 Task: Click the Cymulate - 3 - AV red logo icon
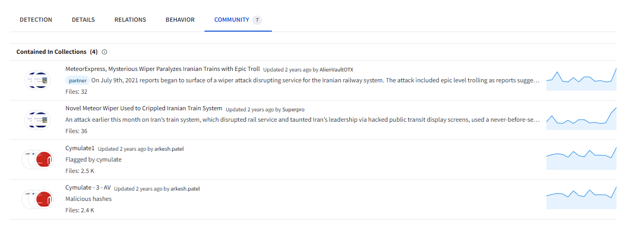(43, 199)
